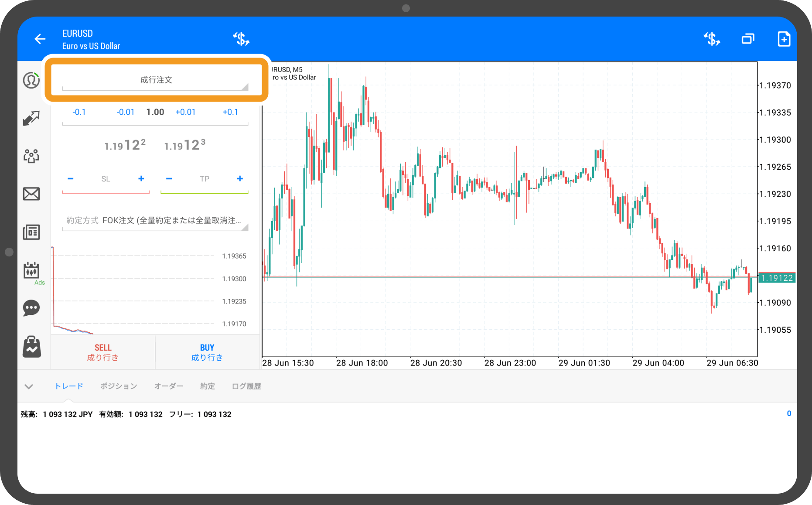This screenshot has width=812, height=505.
Task: Open the market shopping bag icon
Action: click(31, 347)
